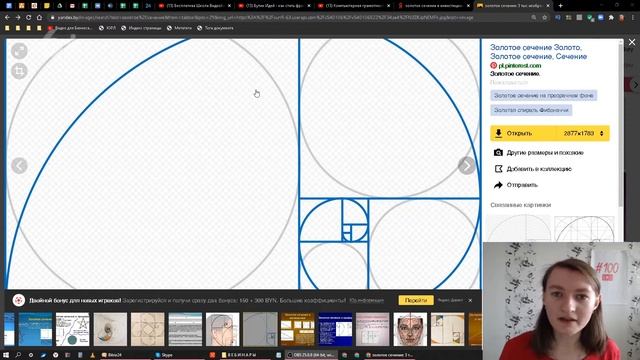Open the OBS taskbar button

[x=310, y=355]
